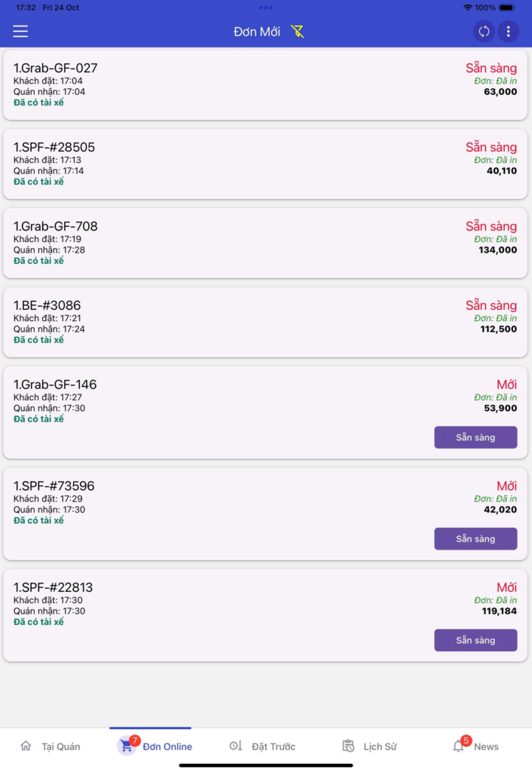Tap the notification bell icon
Viewport: 532px width, 772px height.
click(x=458, y=746)
